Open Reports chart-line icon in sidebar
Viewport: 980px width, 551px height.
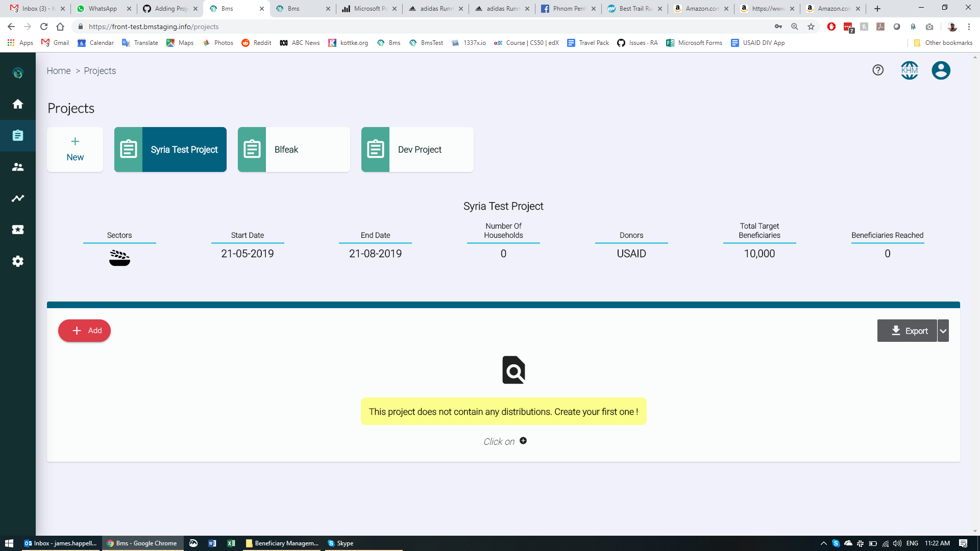tap(18, 198)
